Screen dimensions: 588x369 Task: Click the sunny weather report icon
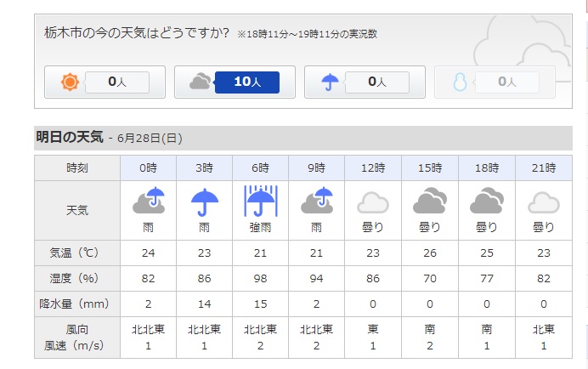click(70, 82)
